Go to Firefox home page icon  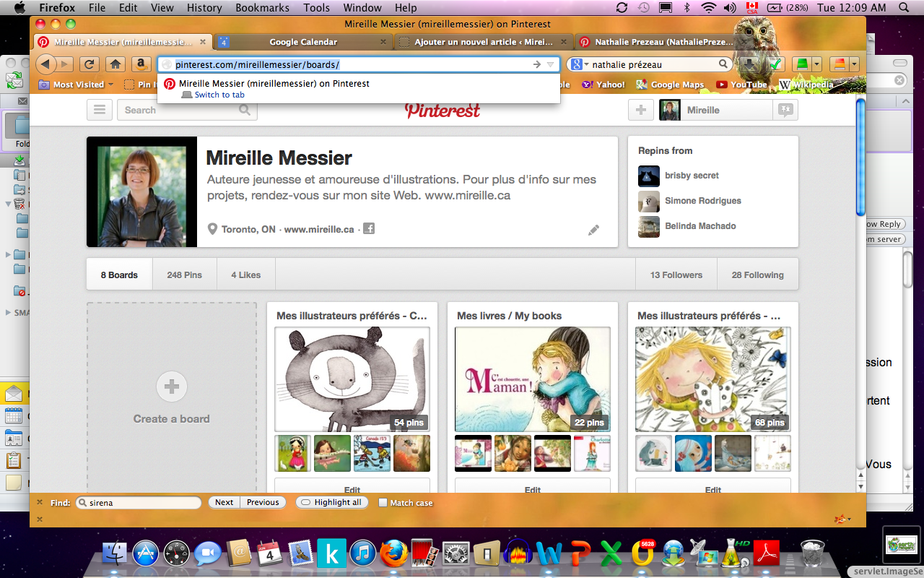[115, 64]
